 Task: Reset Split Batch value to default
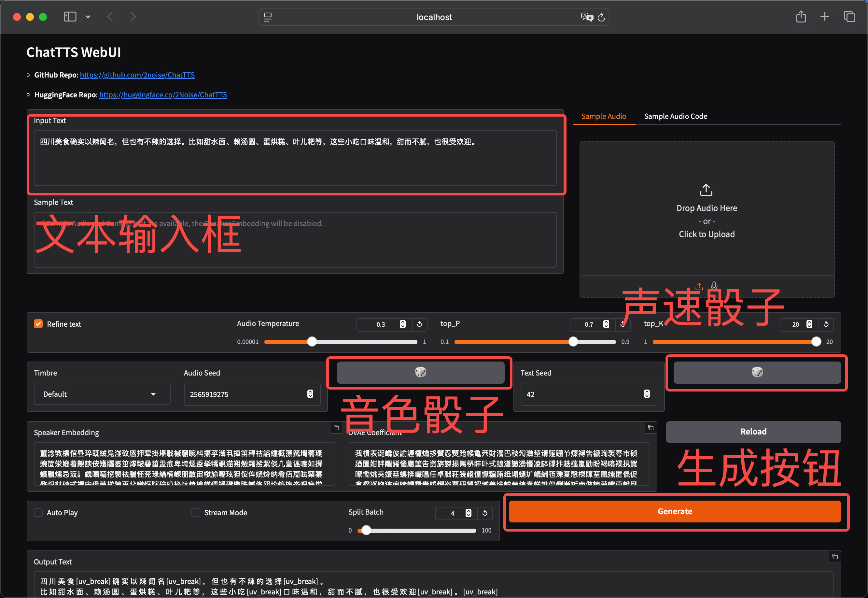click(485, 513)
